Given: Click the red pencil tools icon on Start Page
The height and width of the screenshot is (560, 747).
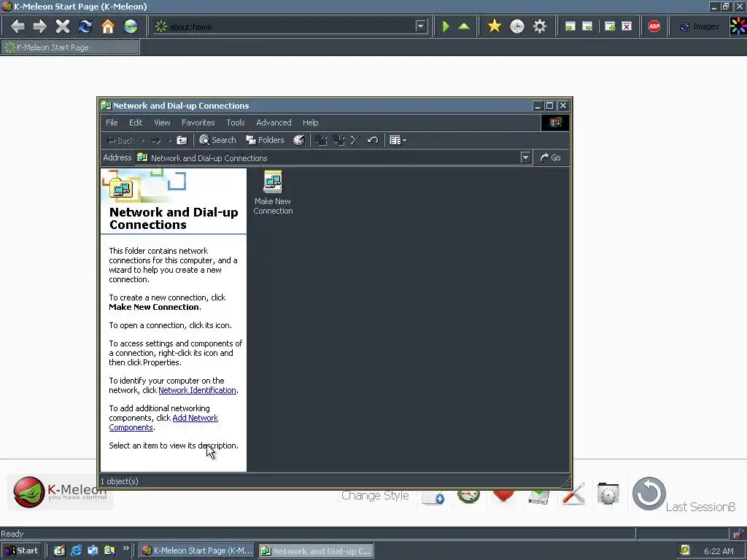Looking at the screenshot, I should 573,494.
